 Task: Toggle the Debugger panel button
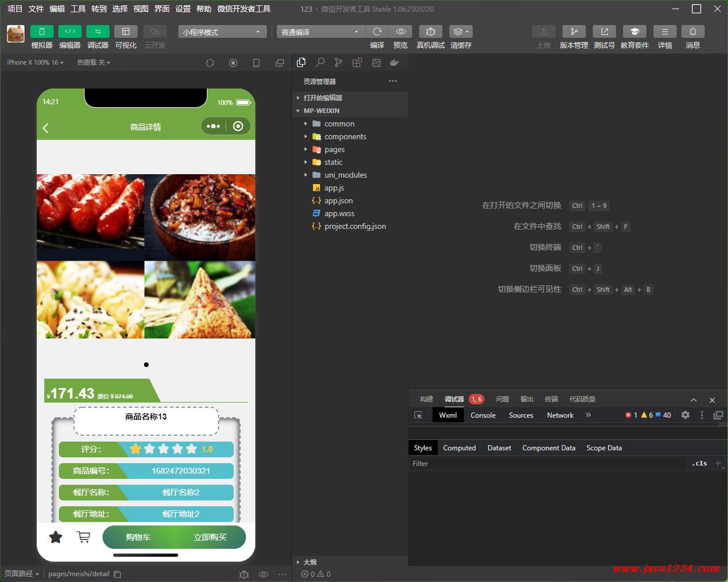click(98, 31)
